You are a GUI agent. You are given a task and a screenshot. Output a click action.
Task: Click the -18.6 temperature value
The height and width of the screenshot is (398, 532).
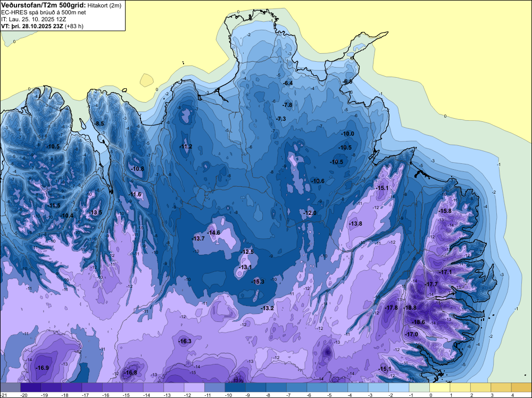pos(418,322)
